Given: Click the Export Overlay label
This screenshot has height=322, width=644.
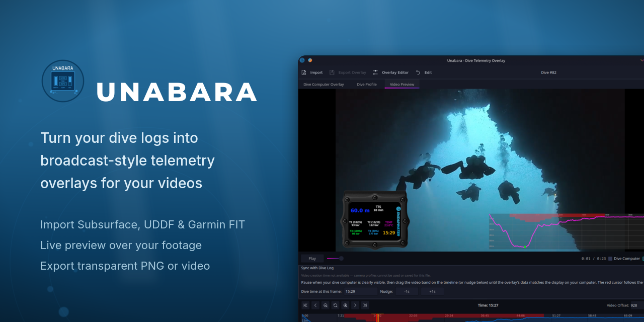Looking at the screenshot, I should click(x=352, y=72).
